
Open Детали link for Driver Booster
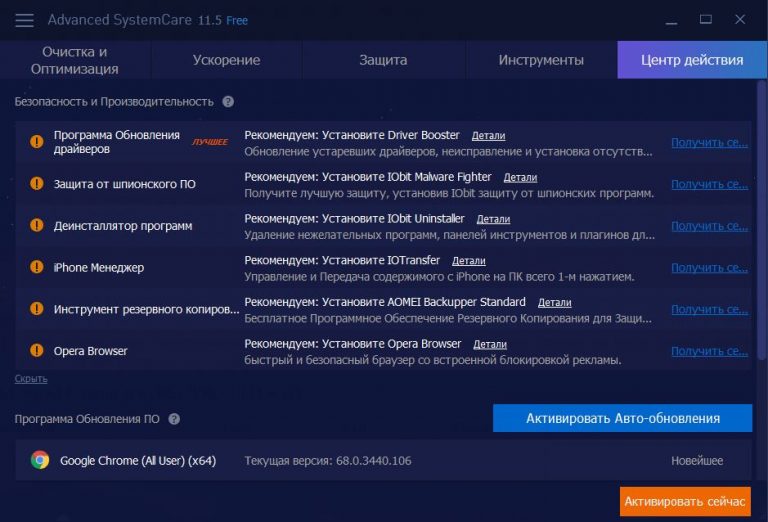point(488,136)
